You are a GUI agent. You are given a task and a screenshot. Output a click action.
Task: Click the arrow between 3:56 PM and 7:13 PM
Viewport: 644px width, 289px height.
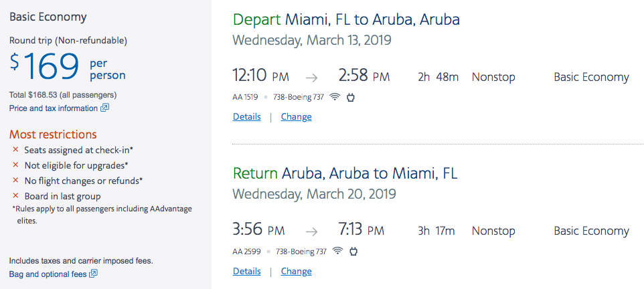[x=311, y=231]
